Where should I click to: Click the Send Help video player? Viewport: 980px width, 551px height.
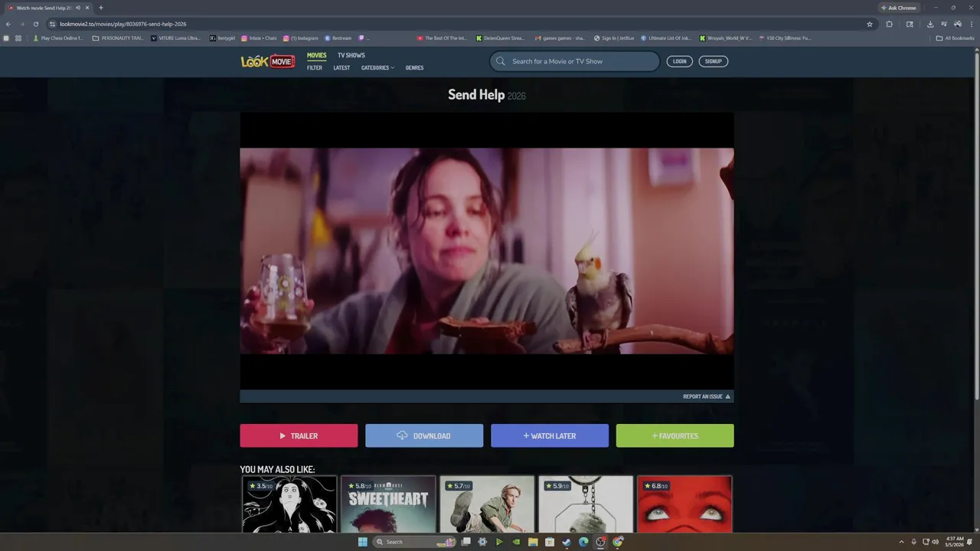(x=487, y=251)
